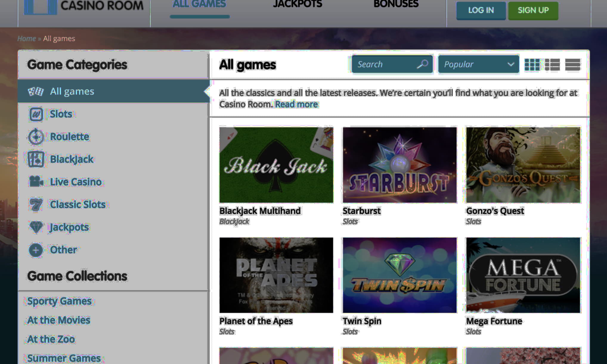The width and height of the screenshot is (607, 364).
Task: Open the Mega Fortune game thumbnail
Action: [x=523, y=275]
